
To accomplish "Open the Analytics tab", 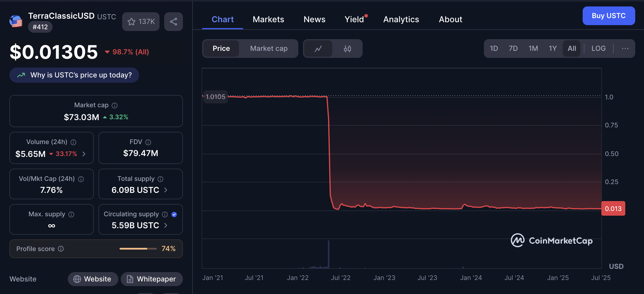I will tap(401, 19).
